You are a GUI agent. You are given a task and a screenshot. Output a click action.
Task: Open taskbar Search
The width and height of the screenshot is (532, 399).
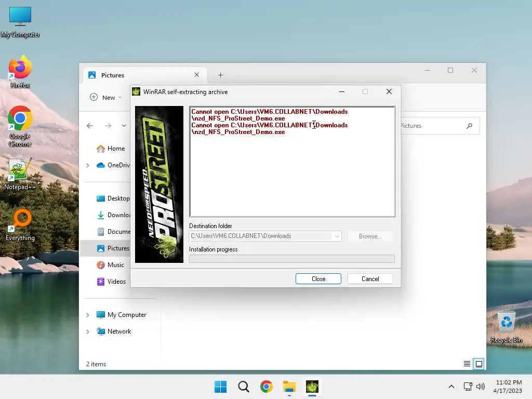point(244,387)
